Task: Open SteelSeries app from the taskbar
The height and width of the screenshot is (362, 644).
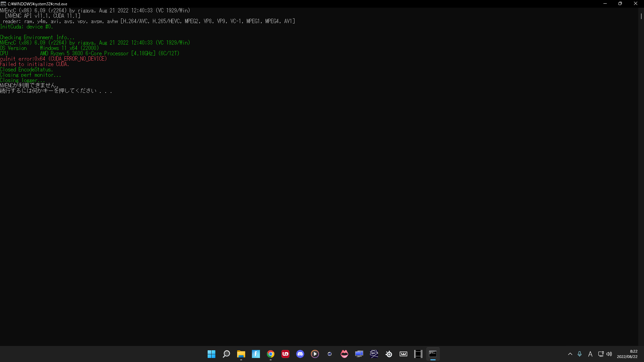Action: click(x=389, y=354)
